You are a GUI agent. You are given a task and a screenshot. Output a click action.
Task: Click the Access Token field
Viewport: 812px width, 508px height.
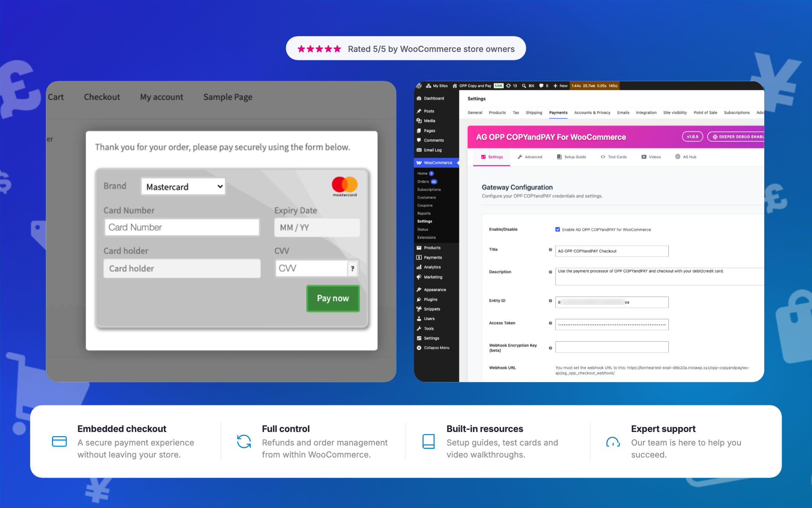coord(612,324)
